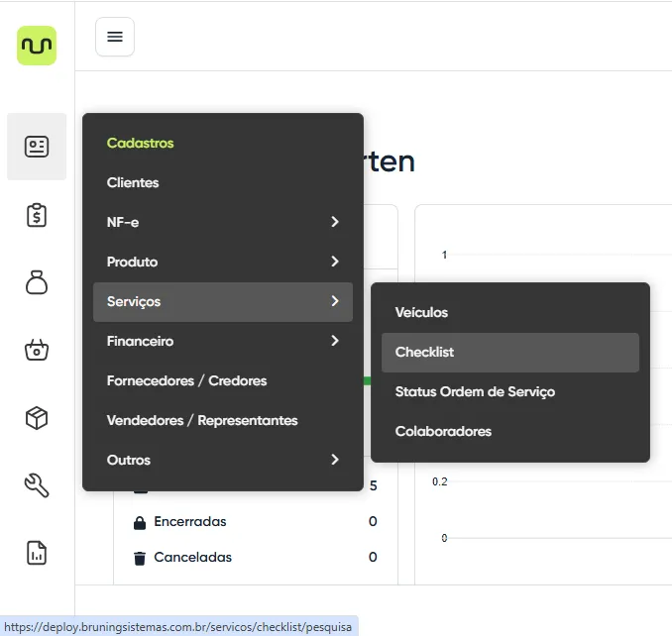Open the clipboard dollar sidebar icon

tap(37, 215)
